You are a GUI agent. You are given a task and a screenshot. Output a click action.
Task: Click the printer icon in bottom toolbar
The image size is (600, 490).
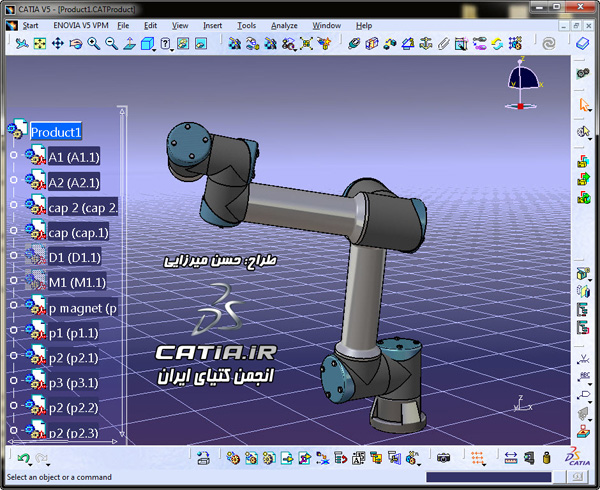tap(204, 458)
